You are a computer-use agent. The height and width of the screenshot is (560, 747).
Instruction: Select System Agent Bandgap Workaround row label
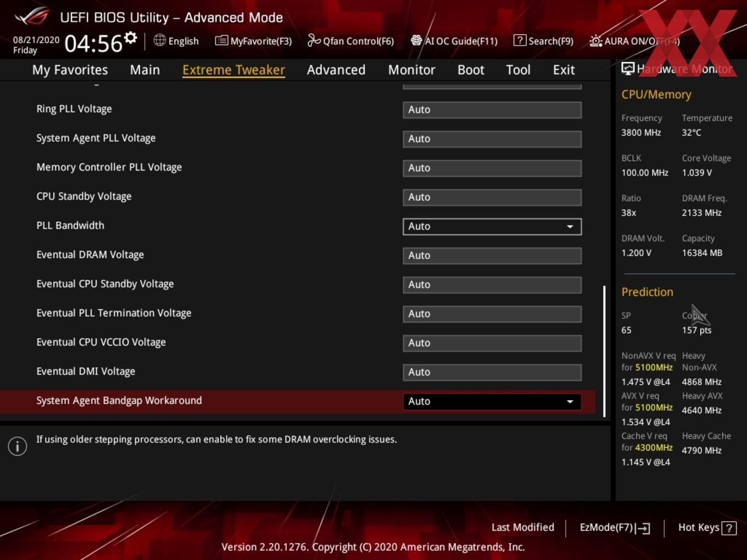point(119,401)
